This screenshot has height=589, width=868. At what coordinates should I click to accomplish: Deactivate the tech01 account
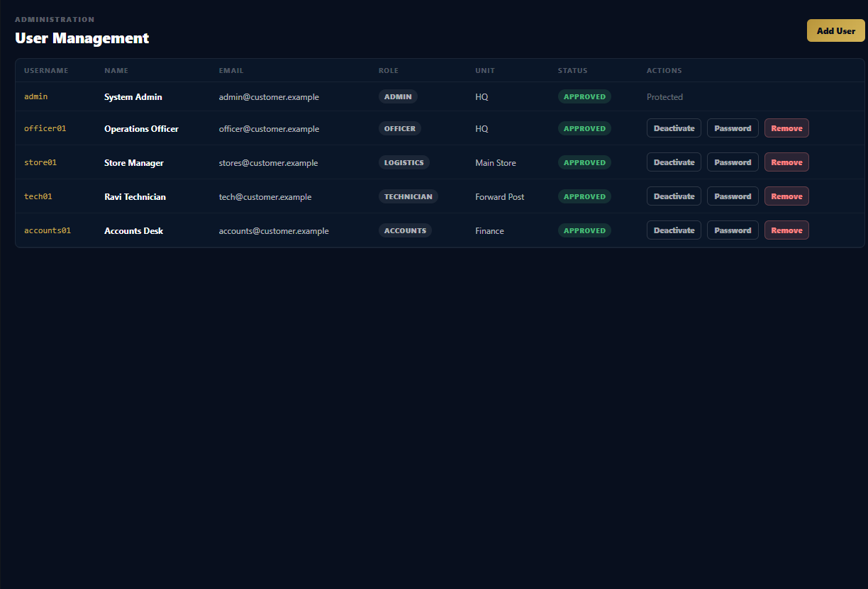click(674, 196)
